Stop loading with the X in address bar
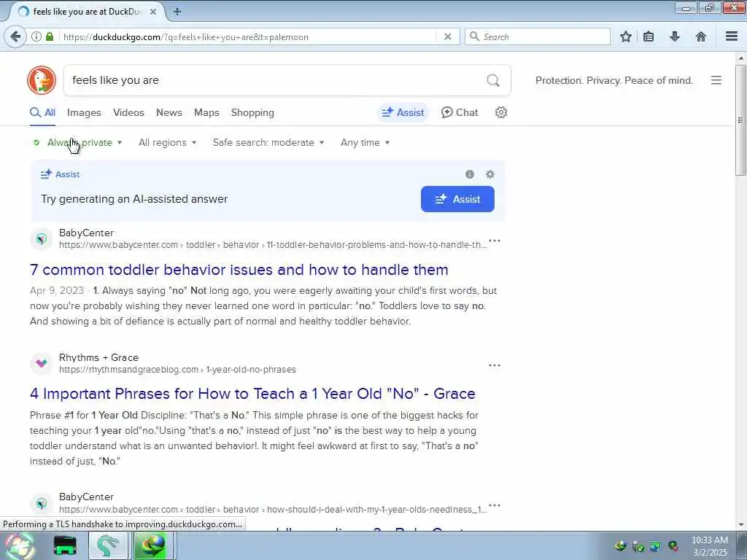 coord(447,36)
